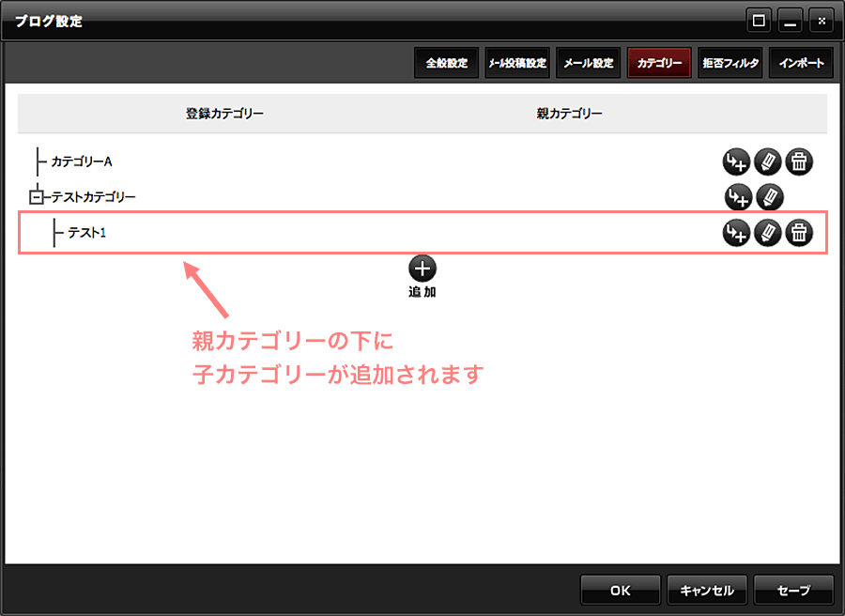Minimize the ブログ設定 window
Screen dimensions: 845x616
790,21
